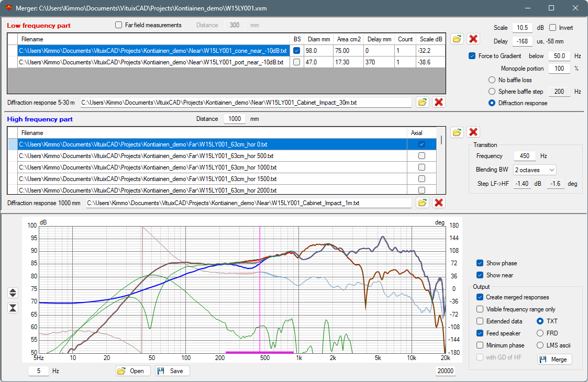The image size is (588, 382).
Task: Edit the Monopole portion percent field
Action: (559, 69)
